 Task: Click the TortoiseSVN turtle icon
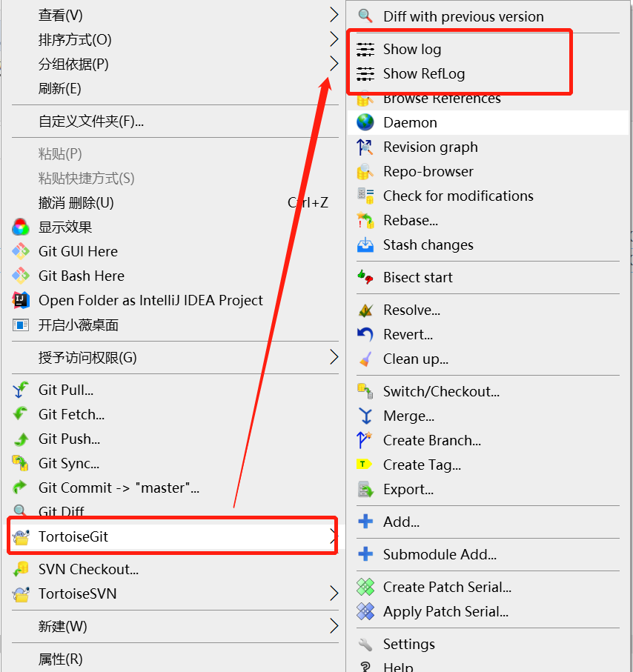click(x=21, y=594)
